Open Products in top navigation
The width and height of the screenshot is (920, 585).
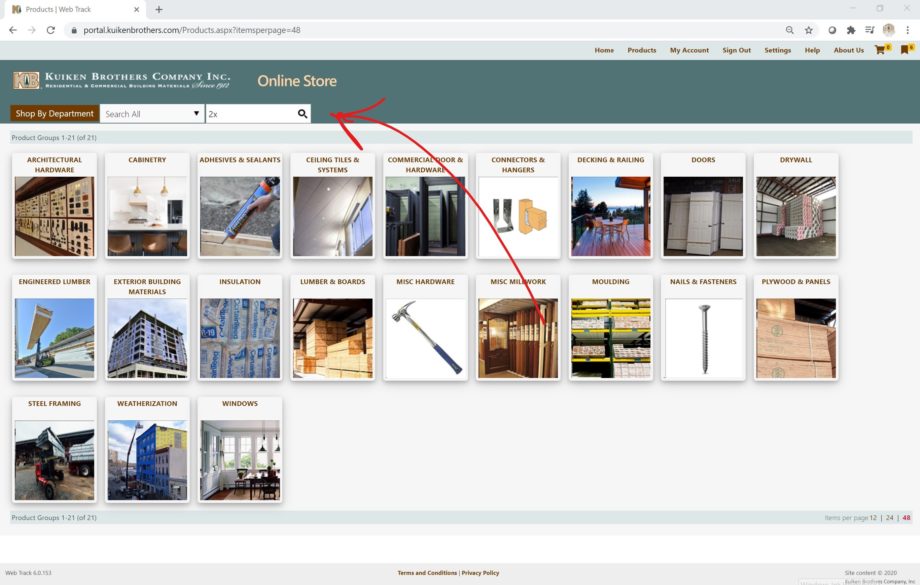tap(641, 50)
